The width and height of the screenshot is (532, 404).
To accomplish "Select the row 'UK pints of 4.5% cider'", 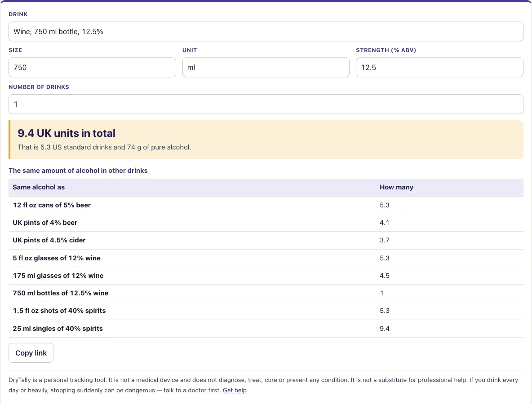I will click(266, 240).
